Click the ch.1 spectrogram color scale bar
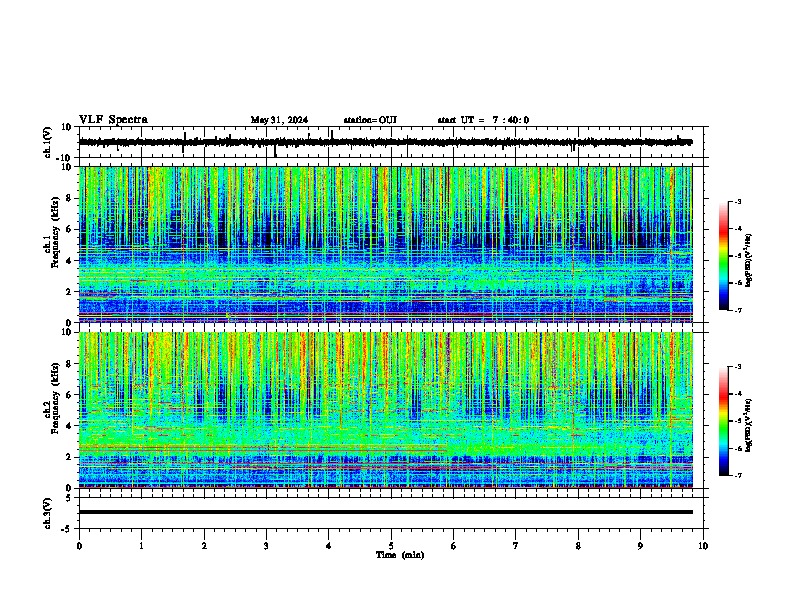Viewport: 792px width, 612px height. coord(724,256)
